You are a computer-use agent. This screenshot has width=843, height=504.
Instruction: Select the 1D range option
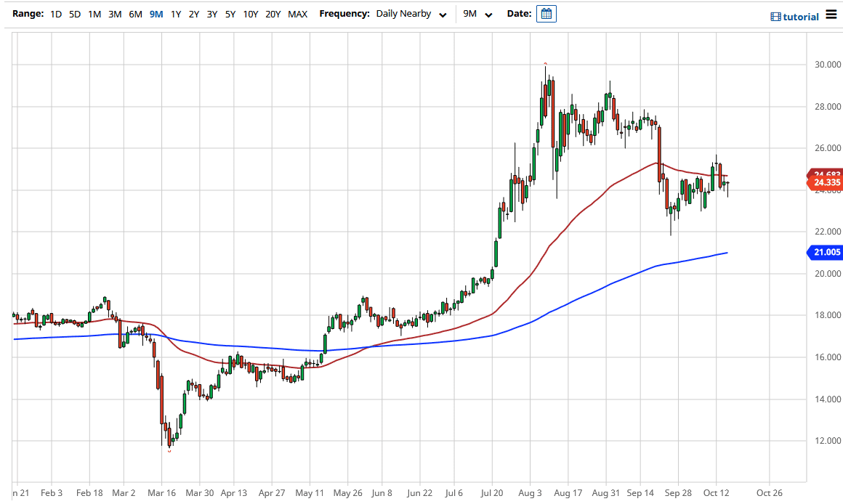pyautogui.click(x=56, y=14)
